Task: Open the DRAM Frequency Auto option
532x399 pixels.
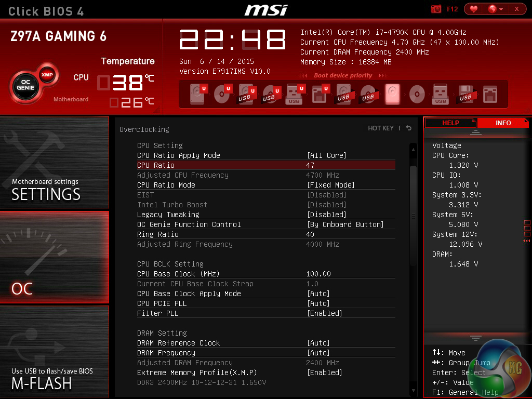Action: 318,353
